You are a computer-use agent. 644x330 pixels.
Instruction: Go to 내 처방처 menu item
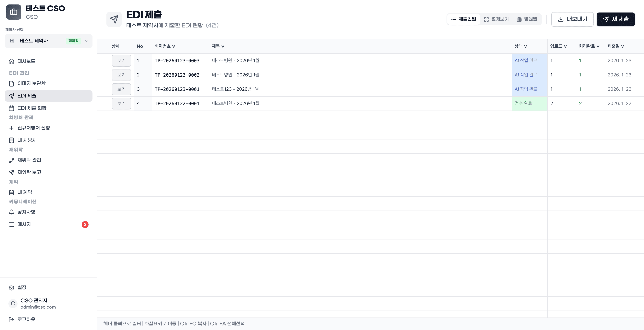coord(27,140)
